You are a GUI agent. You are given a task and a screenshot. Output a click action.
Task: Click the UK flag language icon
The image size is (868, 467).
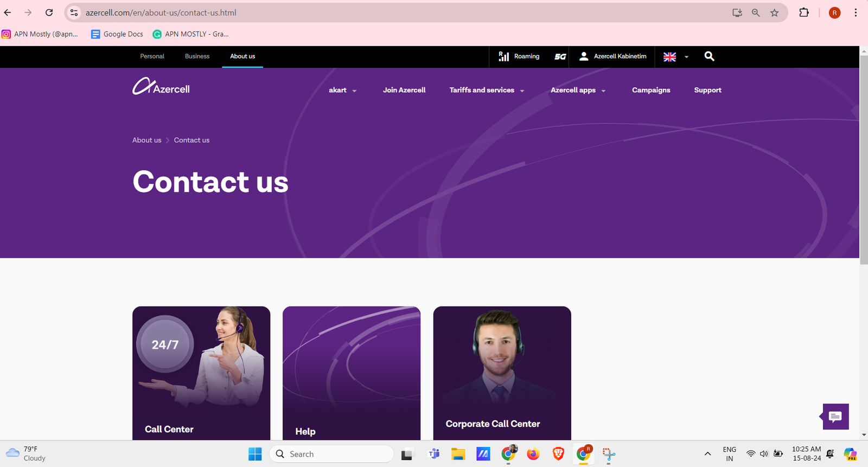(670, 57)
